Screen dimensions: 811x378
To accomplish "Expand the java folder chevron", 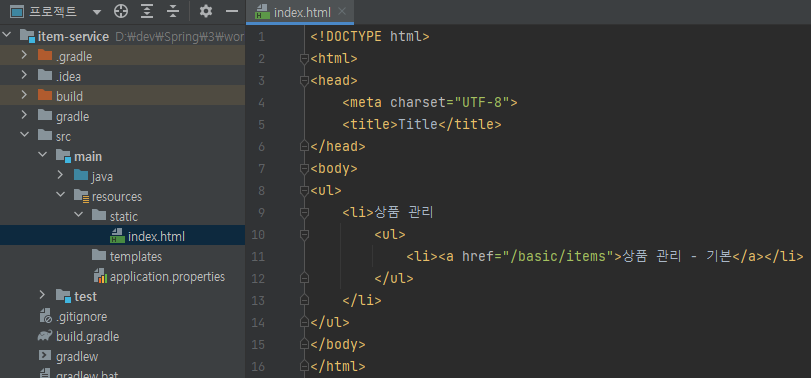I will point(60,176).
